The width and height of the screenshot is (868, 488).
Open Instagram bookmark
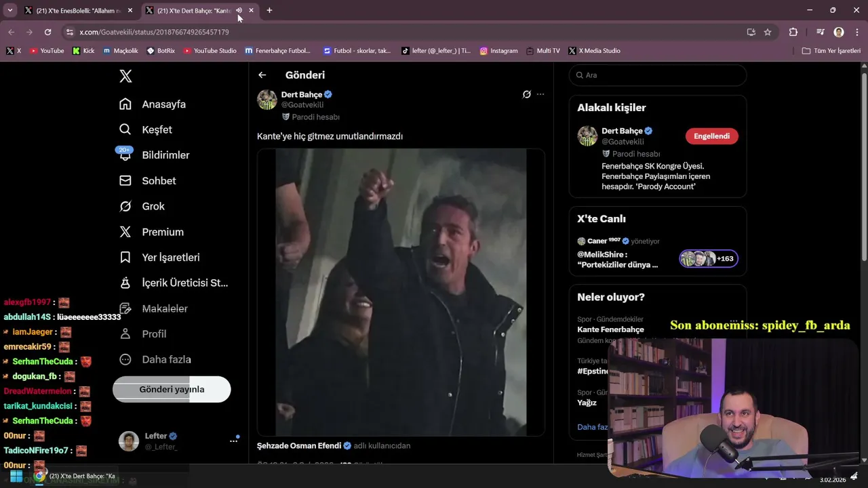(498, 51)
